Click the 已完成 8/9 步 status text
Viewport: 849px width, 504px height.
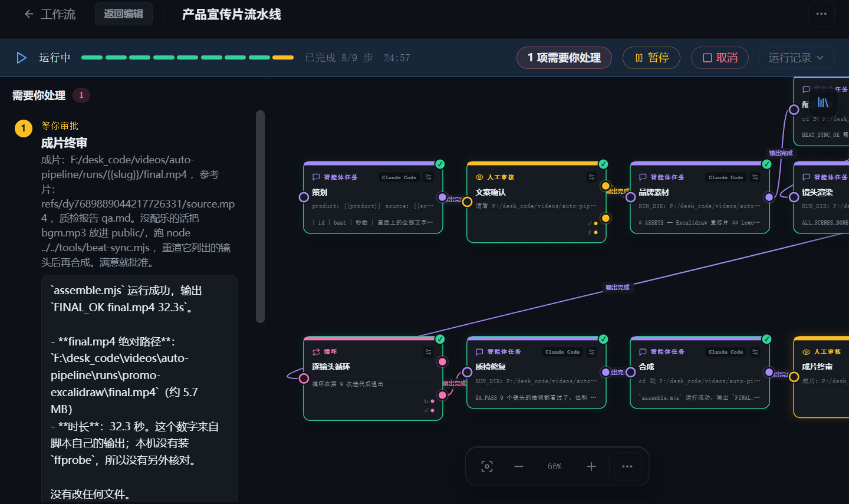point(339,58)
